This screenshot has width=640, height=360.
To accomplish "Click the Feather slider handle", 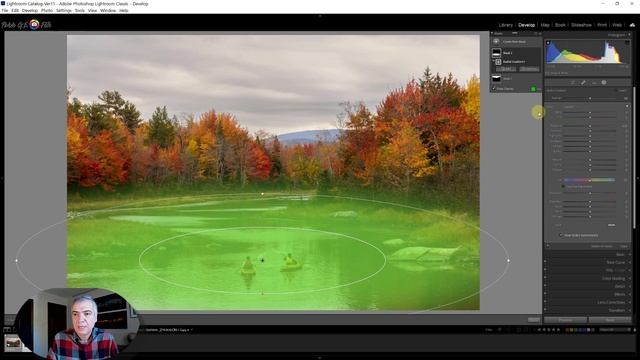I will [590, 98].
